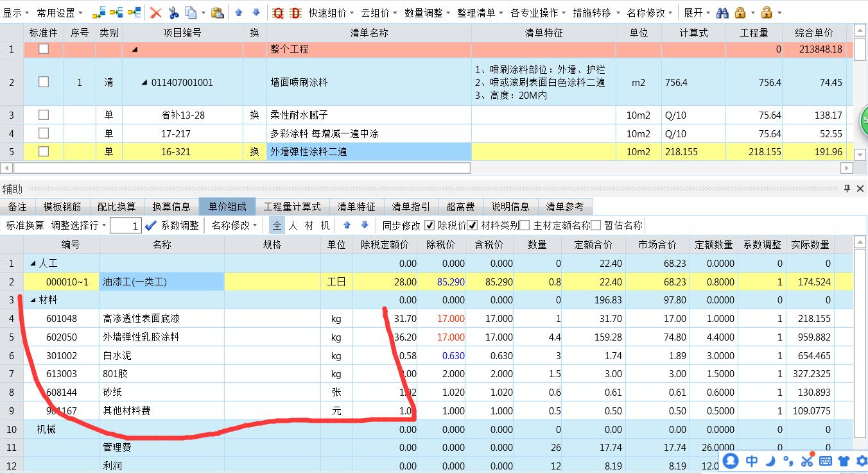Copy with the double-page icon
868x474 pixels.
(x=191, y=13)
